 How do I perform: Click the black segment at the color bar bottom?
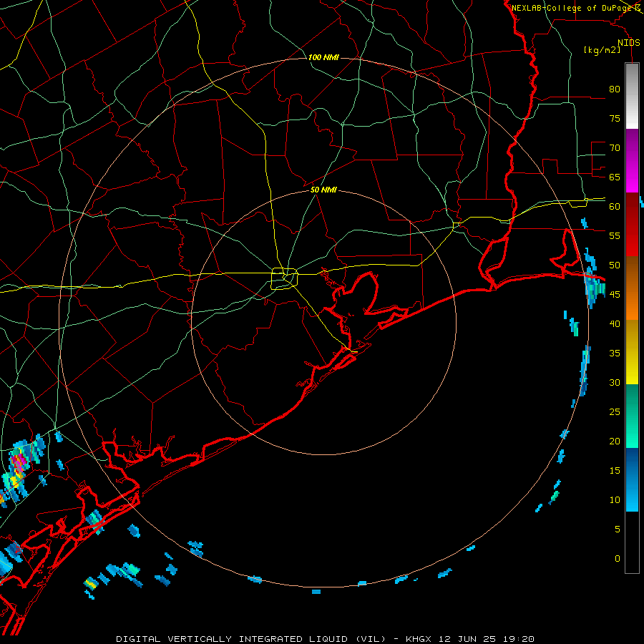pos(632,542)
